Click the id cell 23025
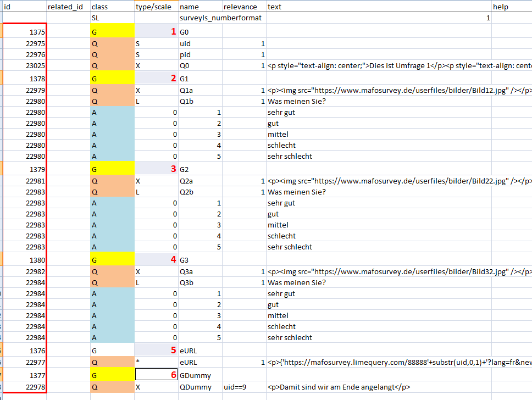532x400 pixels. point(25,66)
